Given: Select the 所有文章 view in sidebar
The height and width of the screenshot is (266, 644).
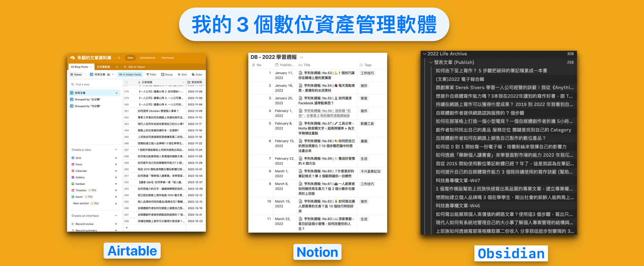Looking at the screenshot, I should [94, 93].
